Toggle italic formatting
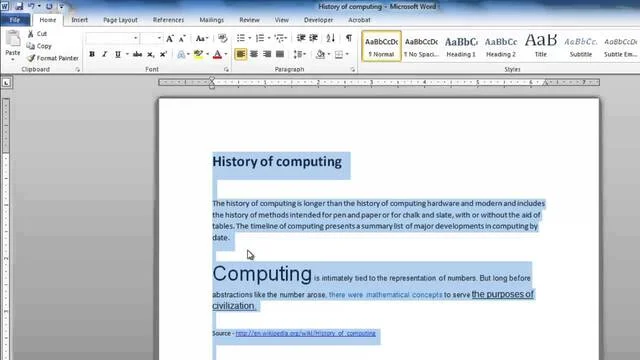640x360 pixels. click(x=104, y=54)
